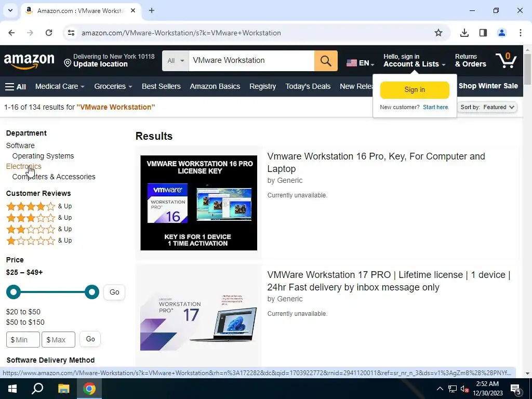Click the yellow Sign in button
The image size is (532, 399).
pos(415,90)
